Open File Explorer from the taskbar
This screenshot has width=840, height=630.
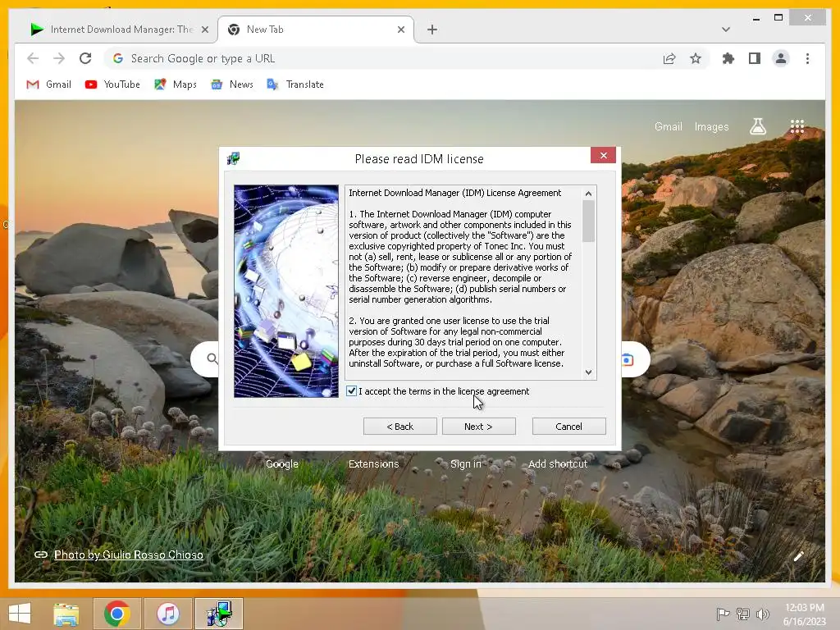[66, 614]
